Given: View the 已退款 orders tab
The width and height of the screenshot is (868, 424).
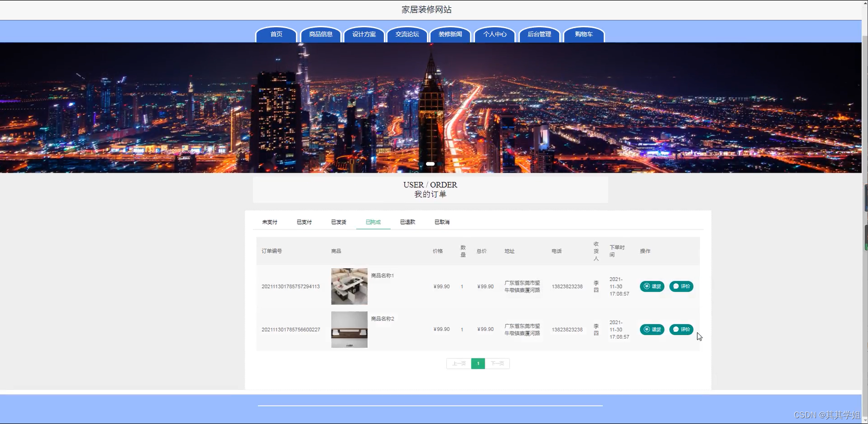Looking at the screenshot, I should (x=408, y=222).
